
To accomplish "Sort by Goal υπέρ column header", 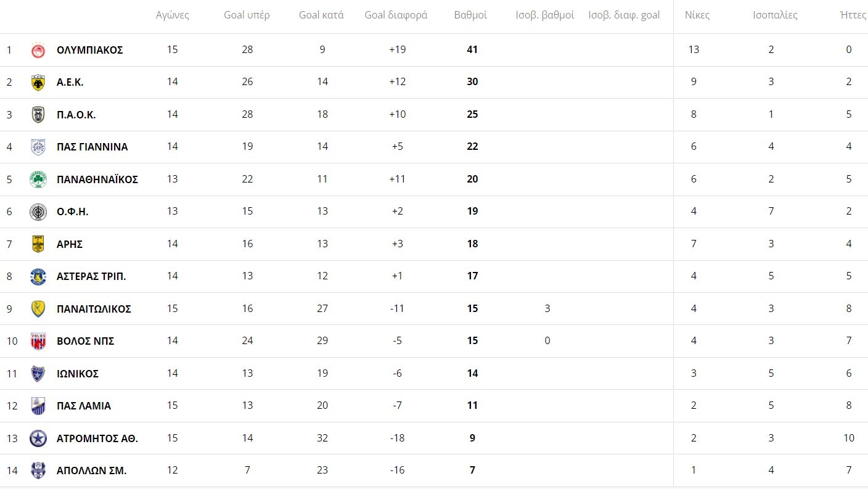I will 247,15.
